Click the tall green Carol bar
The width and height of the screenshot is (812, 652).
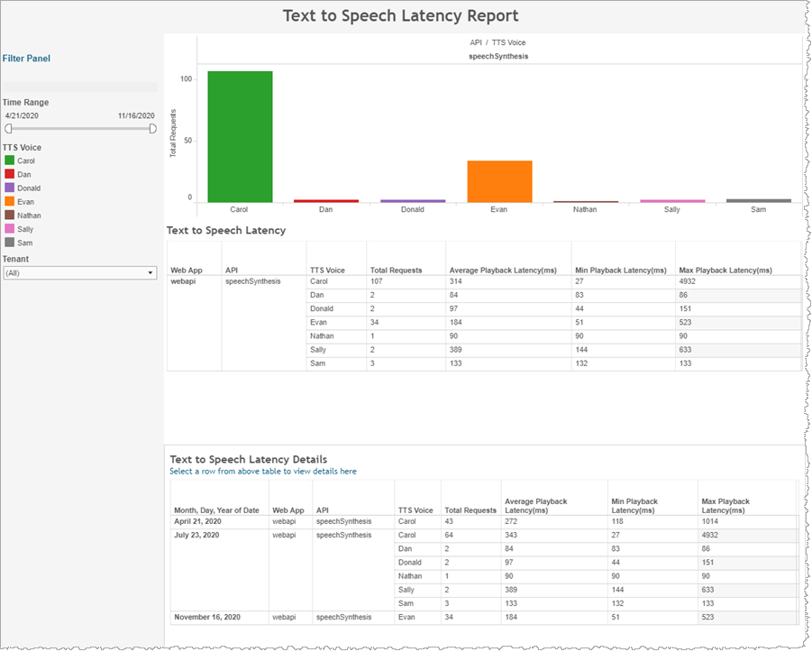240,135
